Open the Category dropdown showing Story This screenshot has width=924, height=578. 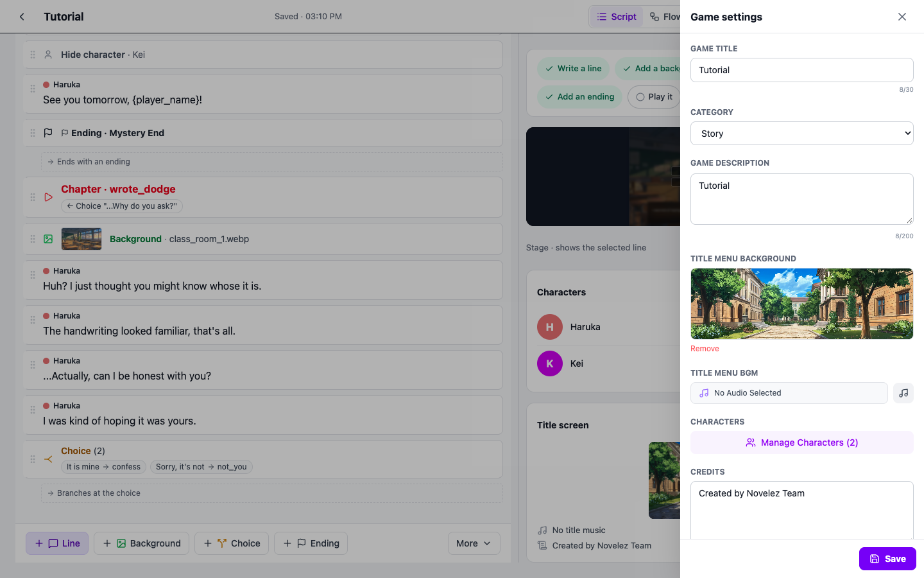[x=802, y=134]
